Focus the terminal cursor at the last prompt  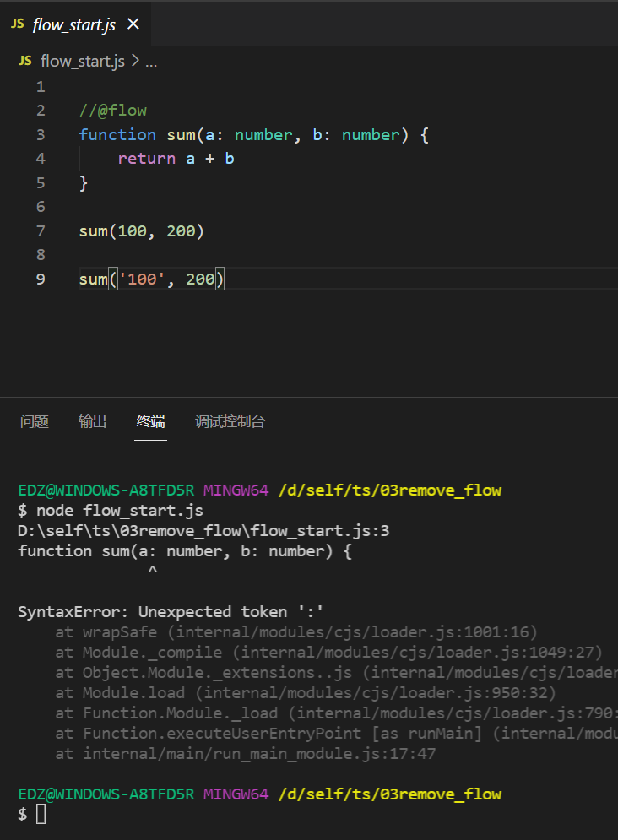point(41,815)
